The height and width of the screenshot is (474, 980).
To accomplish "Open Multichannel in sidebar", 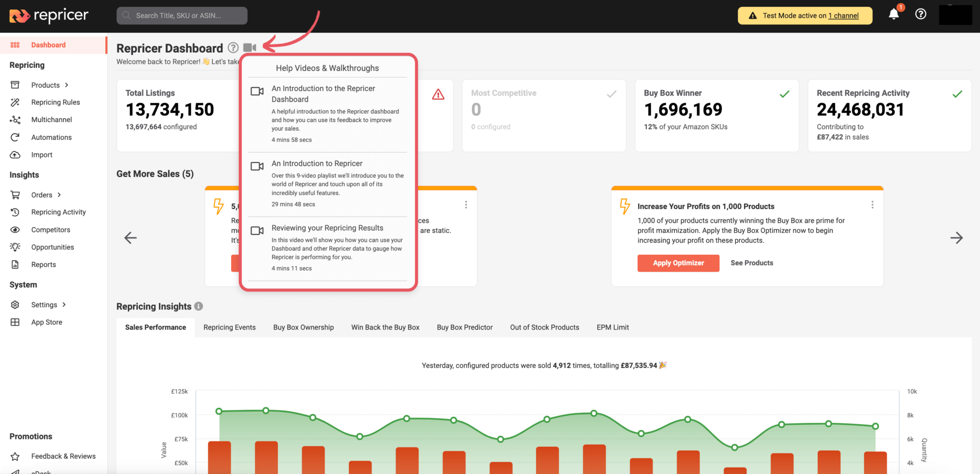I will (52, 120).
